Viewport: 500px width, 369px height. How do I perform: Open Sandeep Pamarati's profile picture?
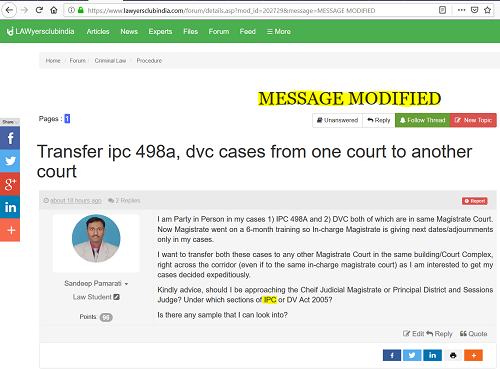point(96,238)
